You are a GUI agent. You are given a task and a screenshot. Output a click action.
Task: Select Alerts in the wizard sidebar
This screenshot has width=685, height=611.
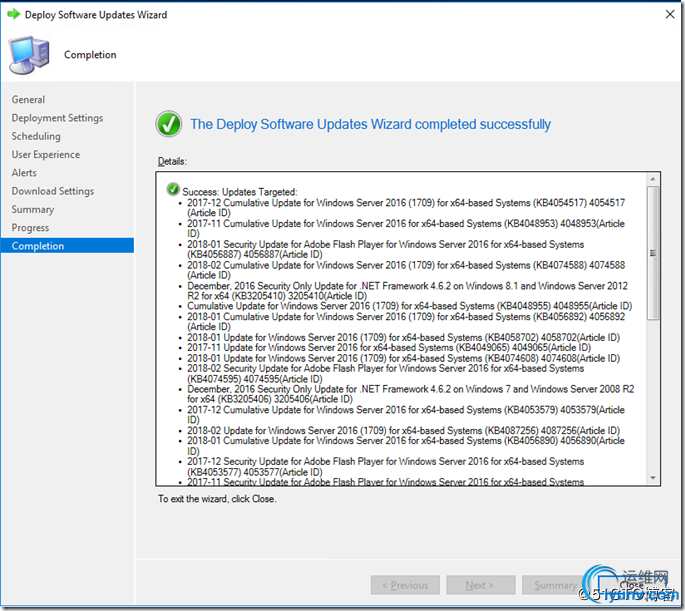coord(24,173)
